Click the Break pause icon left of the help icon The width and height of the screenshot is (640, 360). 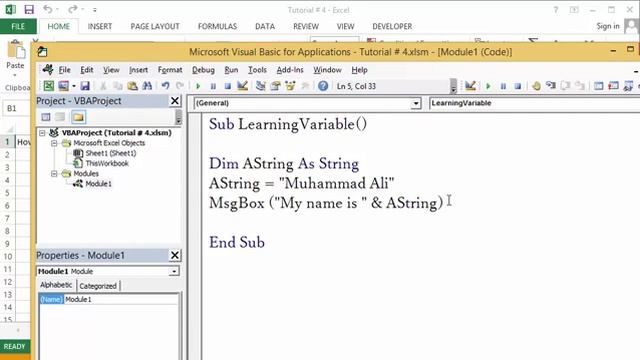tap(213, 86)
